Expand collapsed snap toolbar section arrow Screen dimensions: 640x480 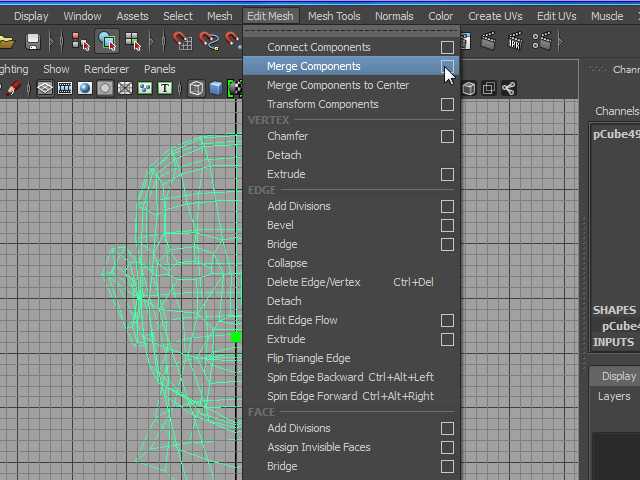click(151, 41)
